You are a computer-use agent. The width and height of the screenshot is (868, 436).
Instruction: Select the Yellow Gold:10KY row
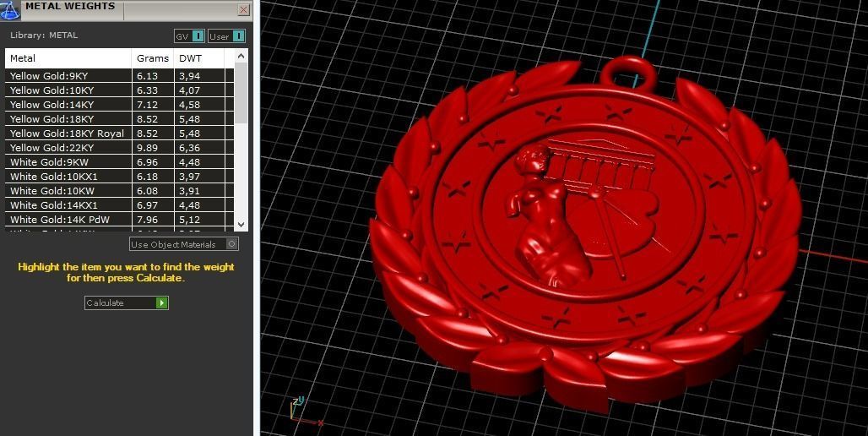coord(119,90)
